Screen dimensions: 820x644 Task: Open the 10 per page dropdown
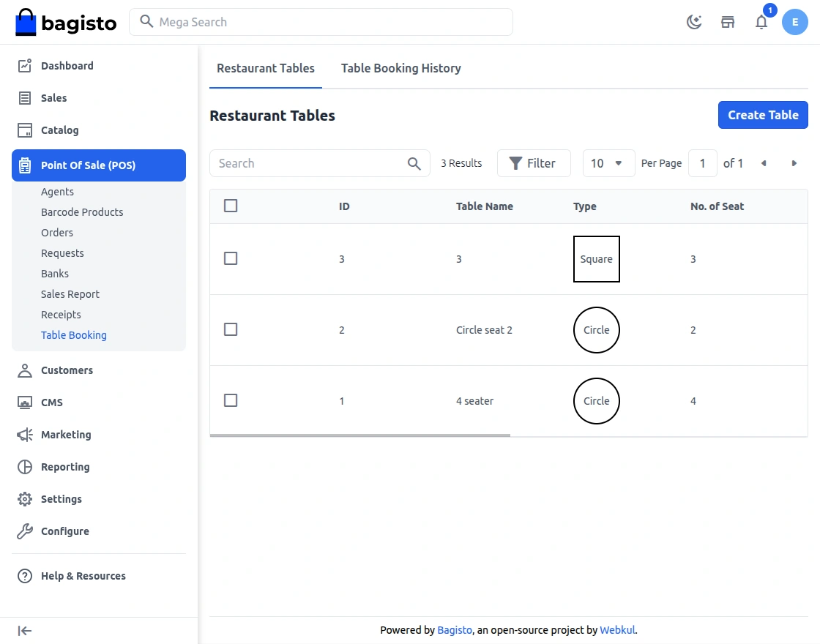coord(608,163)
